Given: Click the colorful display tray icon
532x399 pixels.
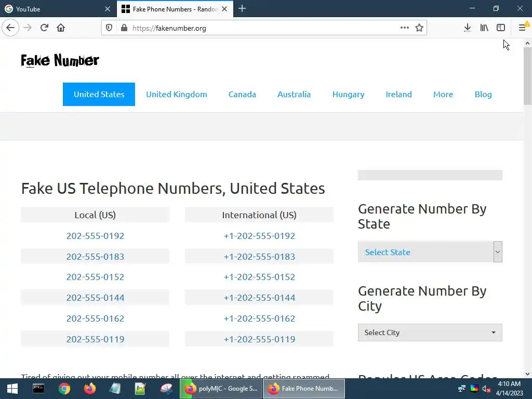Looking at the screenshot, I should (474, 389).
